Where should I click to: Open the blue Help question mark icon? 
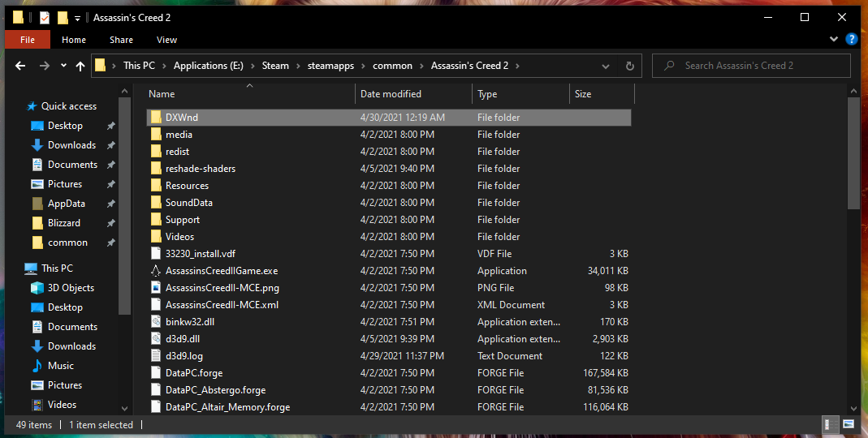pos(851,39)
